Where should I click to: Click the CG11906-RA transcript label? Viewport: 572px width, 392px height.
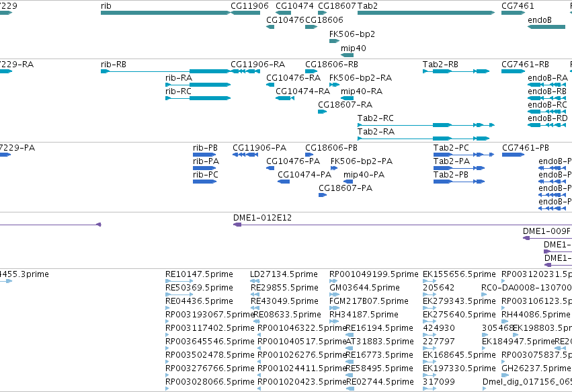(x=257, y=65)
